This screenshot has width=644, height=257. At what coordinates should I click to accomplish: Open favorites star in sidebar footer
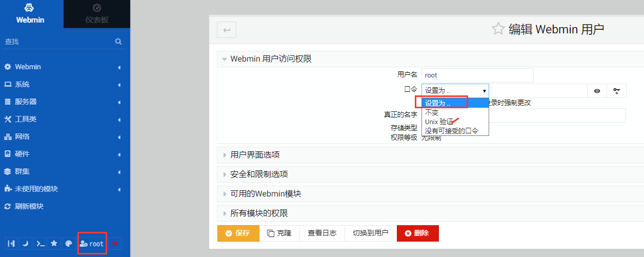click(54, 244)
